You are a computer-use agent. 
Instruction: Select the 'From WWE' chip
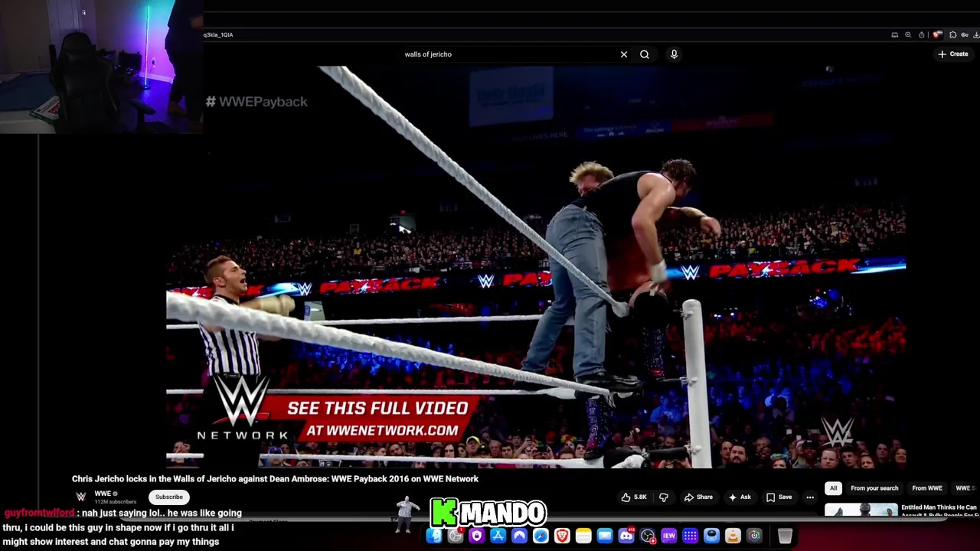click(927, 488)
